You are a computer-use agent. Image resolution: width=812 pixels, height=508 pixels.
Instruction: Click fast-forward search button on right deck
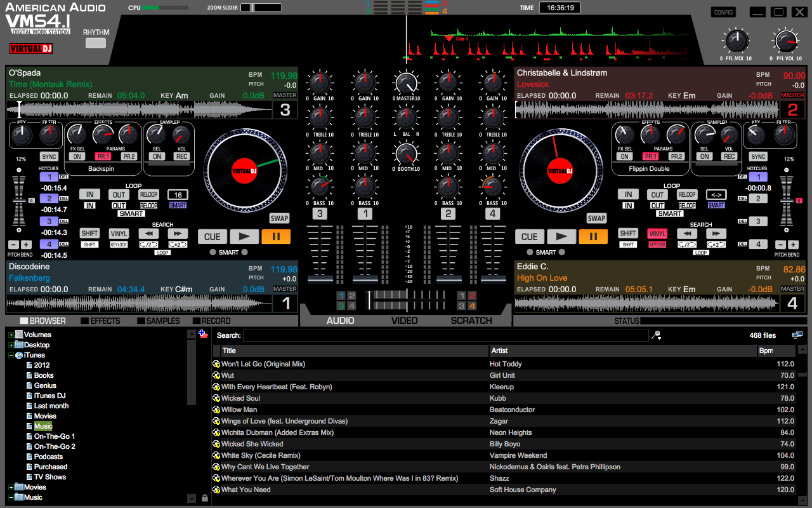[716, 234]
